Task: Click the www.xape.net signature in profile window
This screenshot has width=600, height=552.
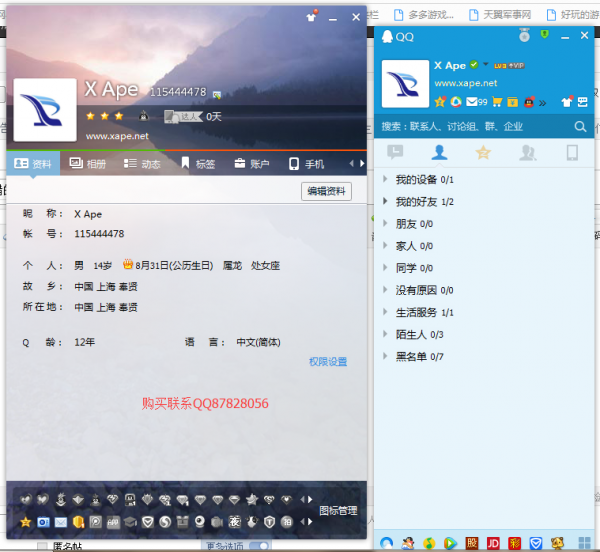Action: click(117, 136)
